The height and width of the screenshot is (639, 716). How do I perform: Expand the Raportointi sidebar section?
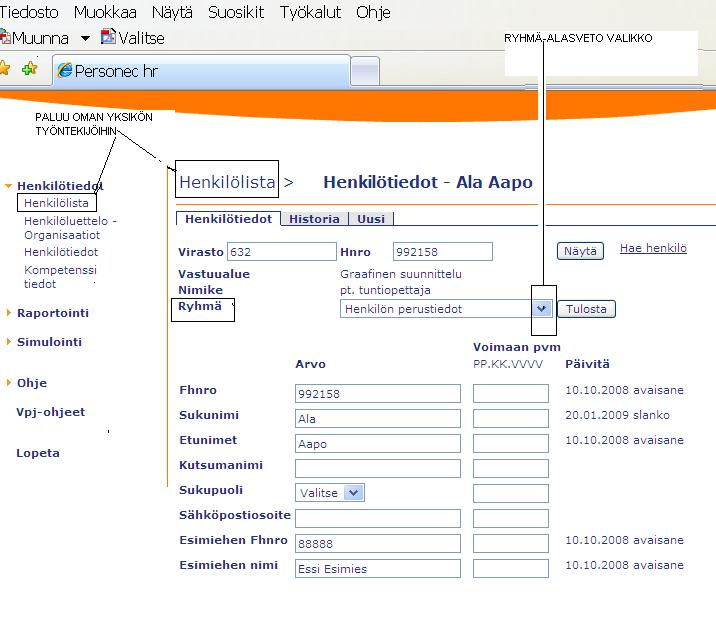coord(8,312)
